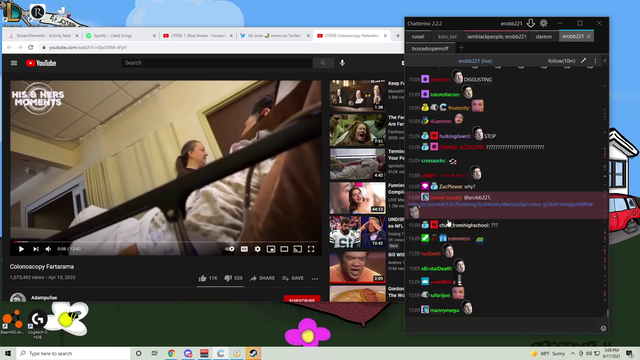The image size is (640, 360).
Task: Save the video to a playlist
Action: click(x=293, y=278)
